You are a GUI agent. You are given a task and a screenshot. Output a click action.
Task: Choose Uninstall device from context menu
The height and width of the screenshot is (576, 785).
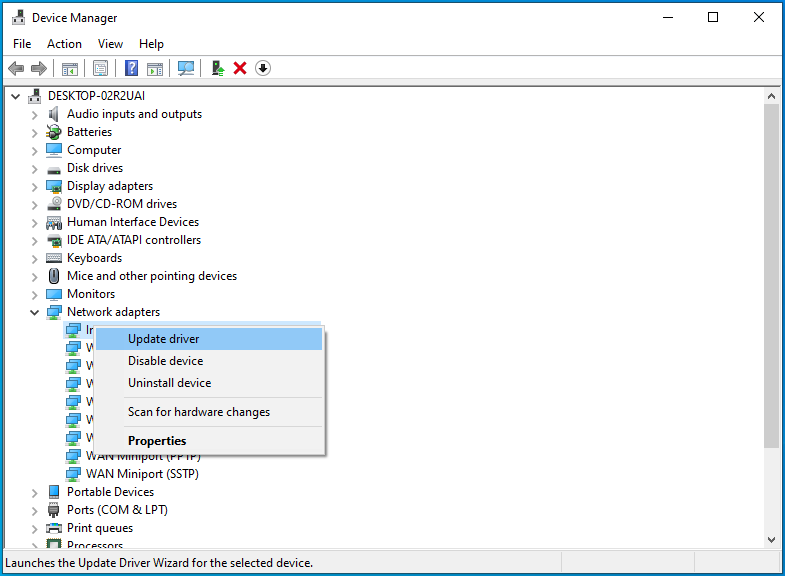209,383
